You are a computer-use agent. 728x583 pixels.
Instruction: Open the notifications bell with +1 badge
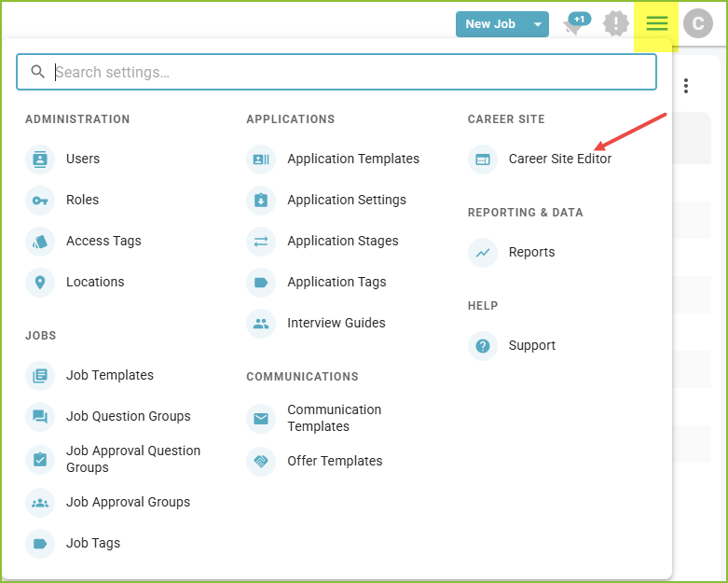(x=576, y=23)
